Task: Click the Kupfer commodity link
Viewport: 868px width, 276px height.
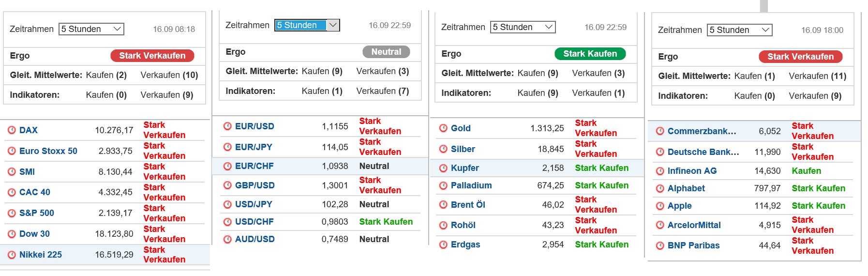Action: tap(465, 168)
